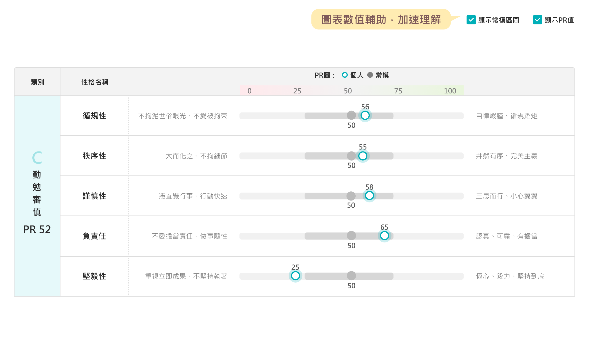Click the 謹慎性 personal marker at 58
Image resolution: width=589 pixels, height=364 pixels.
pos(369,196)
